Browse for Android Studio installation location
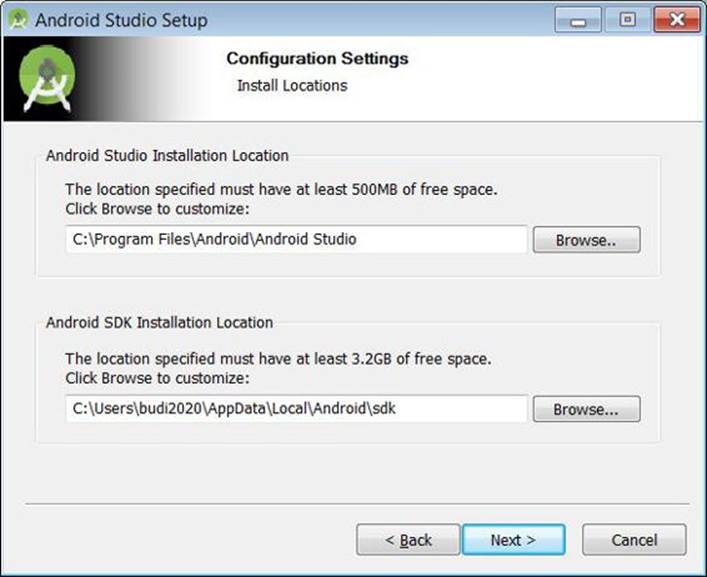Screen dimensions: 707x577 tap(586, 239)
